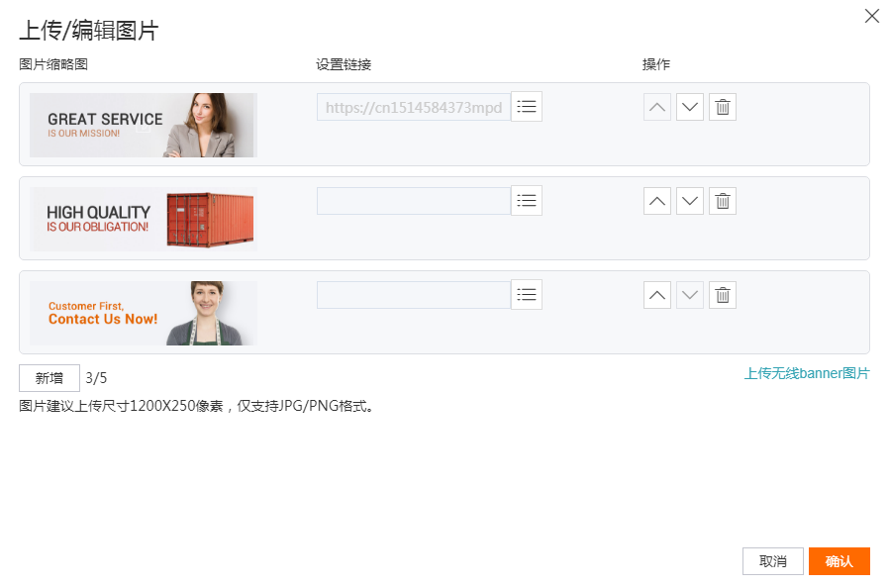Close the 上传/编辑图片 dialog

(871, 16)
